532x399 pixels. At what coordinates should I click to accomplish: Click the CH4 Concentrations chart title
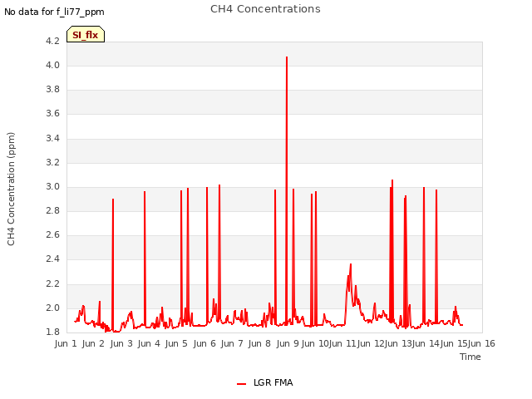[265, 9]
